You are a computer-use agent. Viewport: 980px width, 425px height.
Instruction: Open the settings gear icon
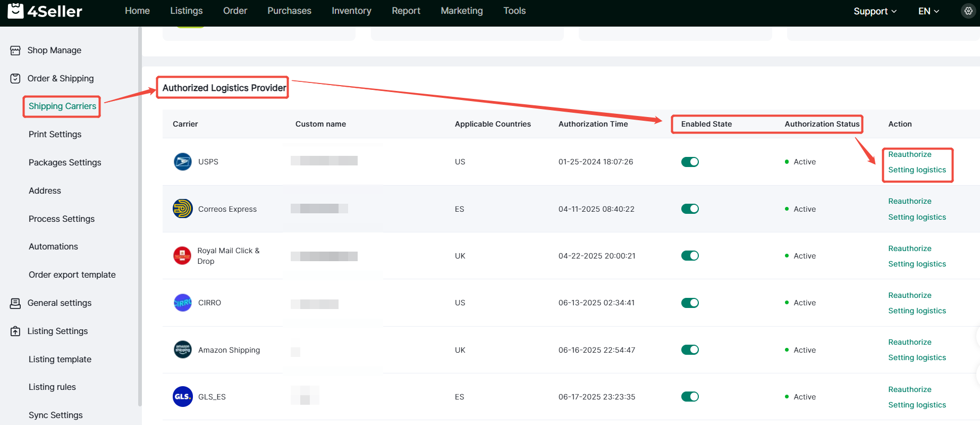pyautogui.click(x=968, y=11)
